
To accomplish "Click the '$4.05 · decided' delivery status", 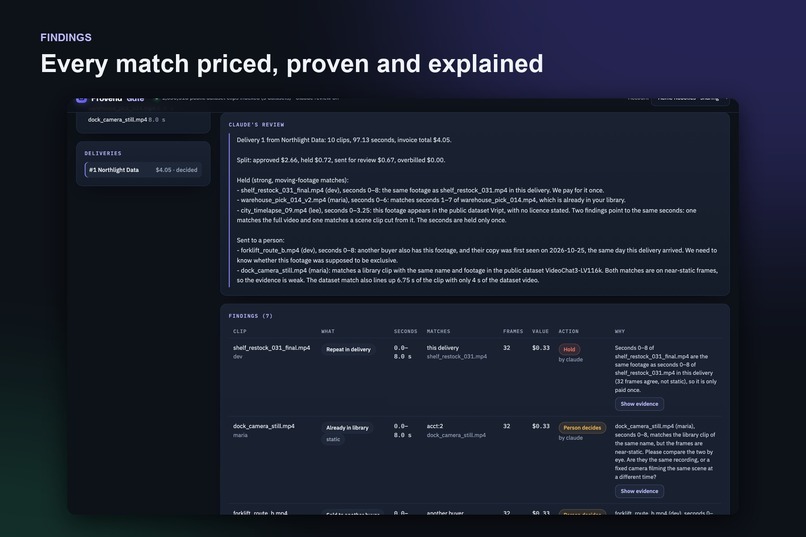I will click(x=176, y=170).
